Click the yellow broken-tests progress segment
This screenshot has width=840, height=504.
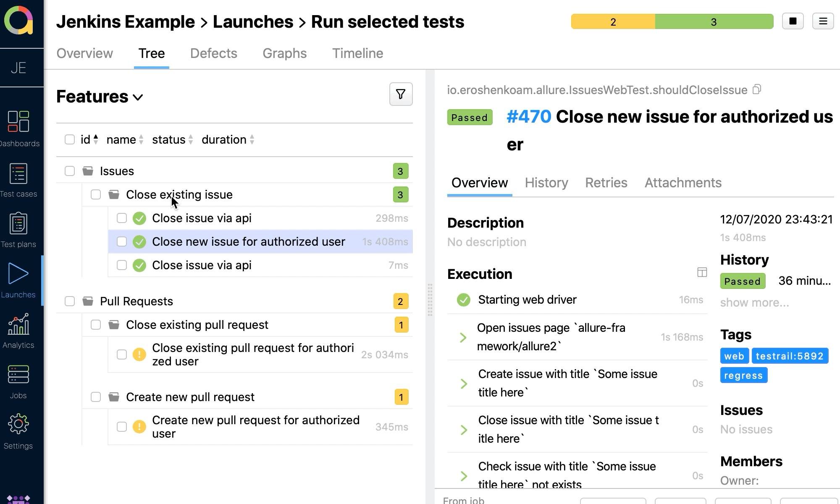pyautogui.click(x=613, y=22)
